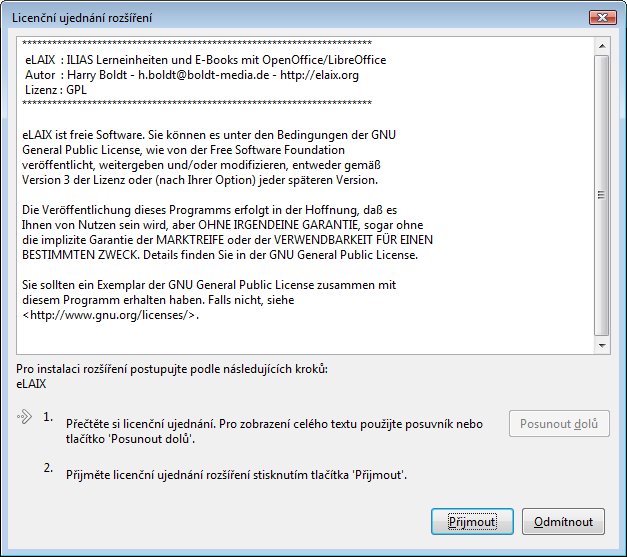Close the Licenční ujednání rozšíření dialog
Image resolution: width=627 pixels, height=557 pixels.
pos(602,17)
